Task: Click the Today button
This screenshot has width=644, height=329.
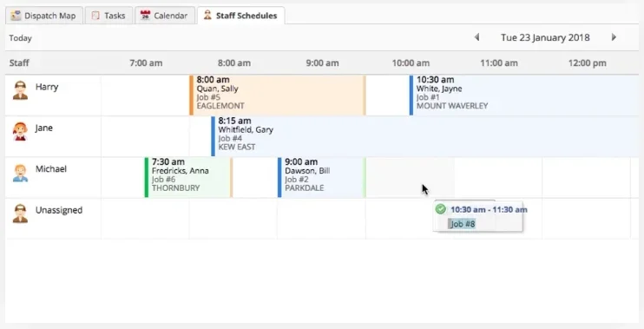Action: coord(21,38)
